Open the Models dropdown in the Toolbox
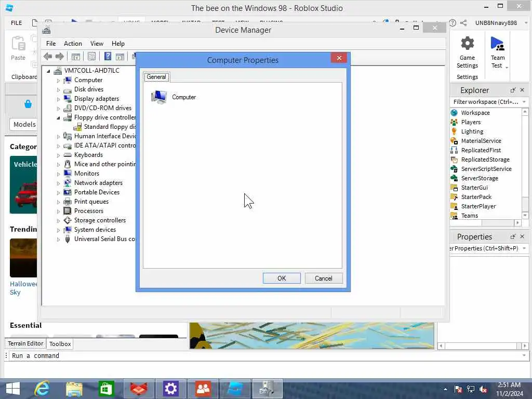Viewport: 532px width, 399px height. point(24,125)
